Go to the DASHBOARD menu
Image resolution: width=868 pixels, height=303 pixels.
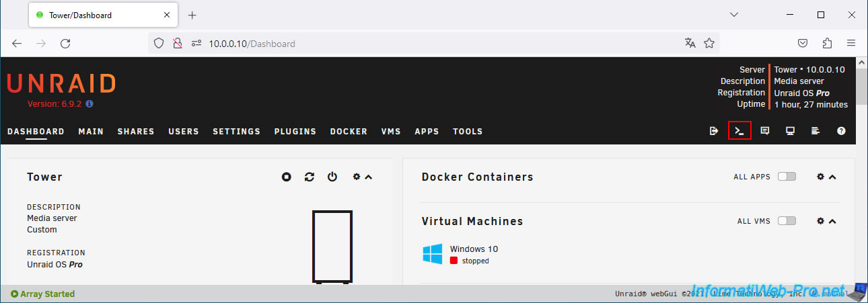pos(36,131)
